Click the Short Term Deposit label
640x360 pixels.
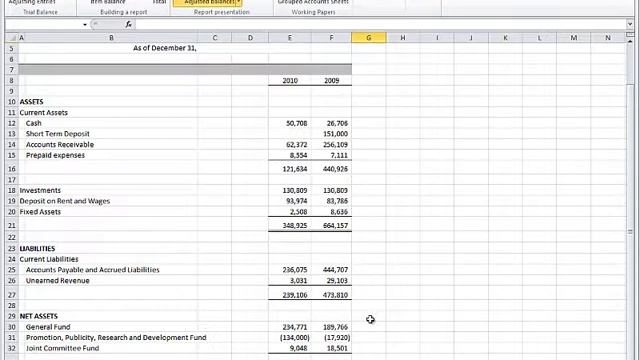(x=58, y=133)
